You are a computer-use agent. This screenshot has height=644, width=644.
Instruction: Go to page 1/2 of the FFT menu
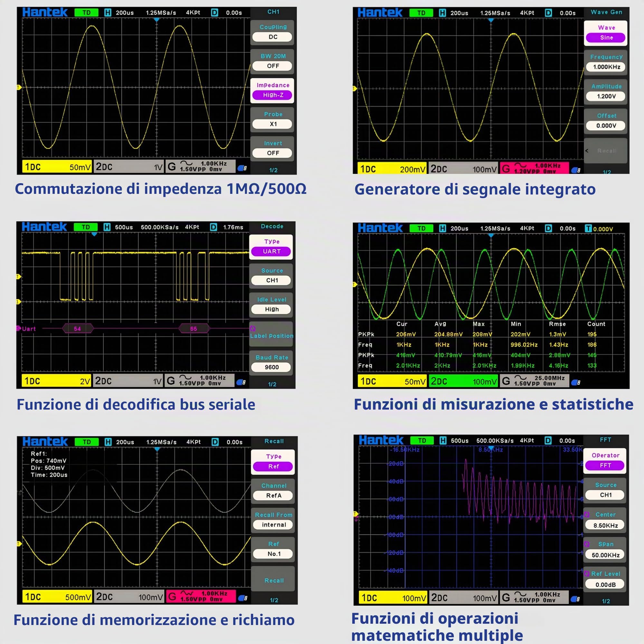tap(606, 601)
